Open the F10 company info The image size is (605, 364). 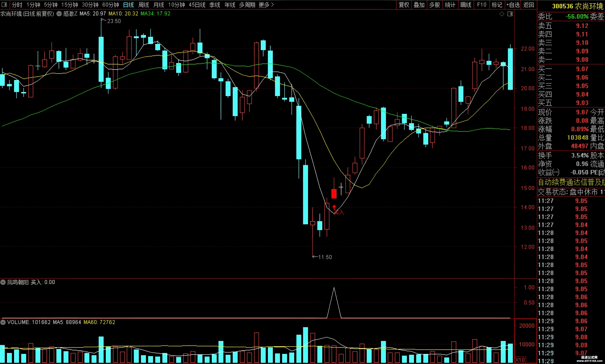pos(482,5)
